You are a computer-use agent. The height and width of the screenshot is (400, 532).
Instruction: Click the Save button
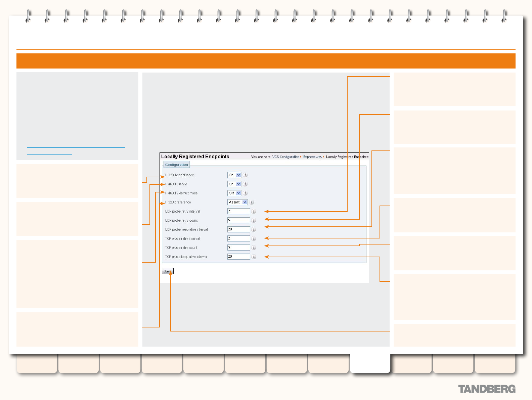[168, 271]
